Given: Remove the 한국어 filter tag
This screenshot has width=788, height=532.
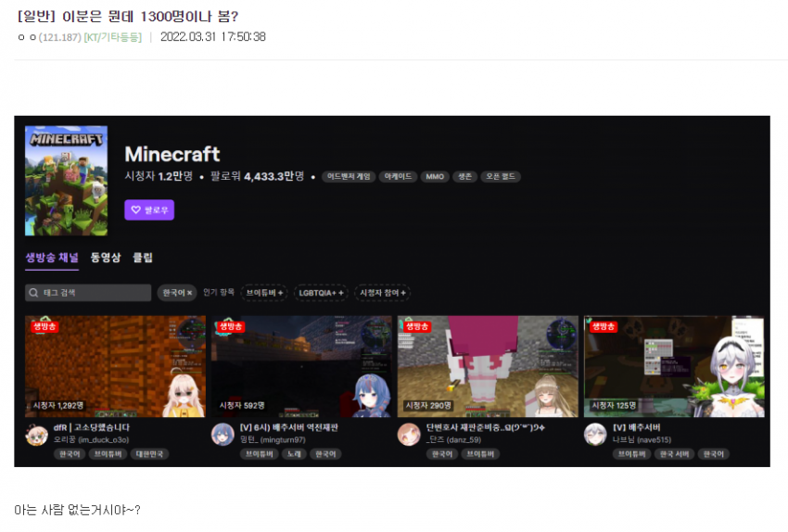Looking at the screenshot, I should [x=177, y=293].
